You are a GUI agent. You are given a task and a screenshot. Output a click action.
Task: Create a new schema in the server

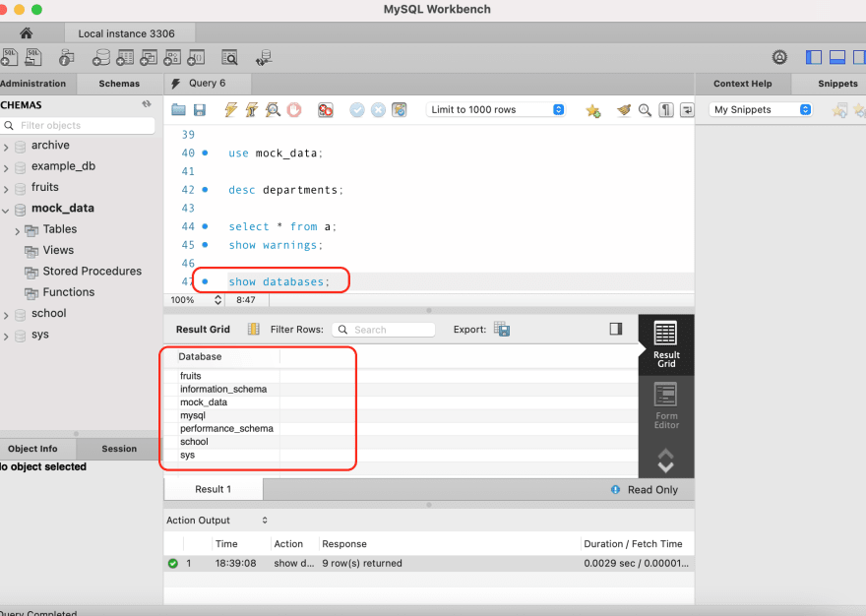[x=100, y=57]
